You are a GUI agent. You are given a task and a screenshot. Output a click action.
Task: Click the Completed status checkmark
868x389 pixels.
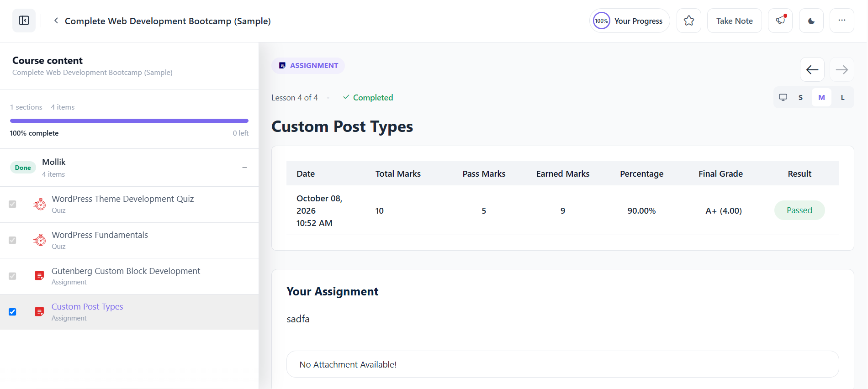346,97
